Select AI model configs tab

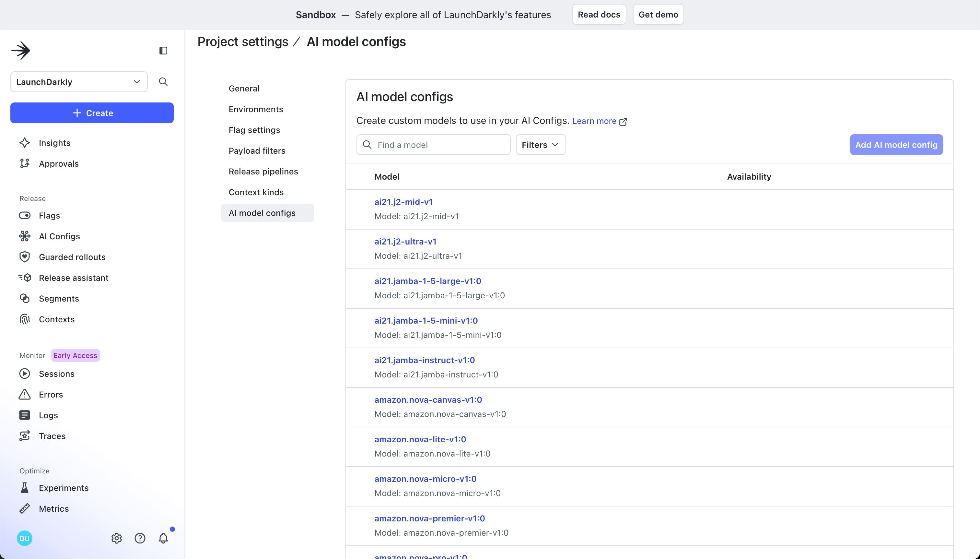pos(267,213)
